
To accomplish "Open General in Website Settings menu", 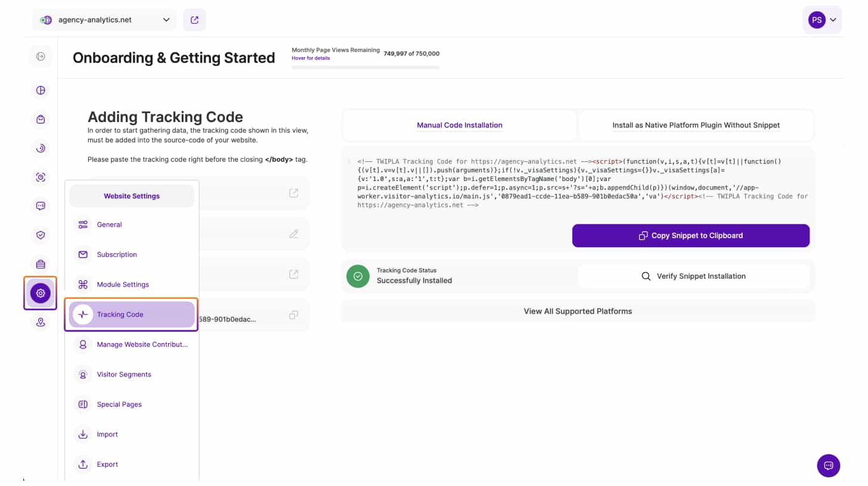I will point(109,225).
